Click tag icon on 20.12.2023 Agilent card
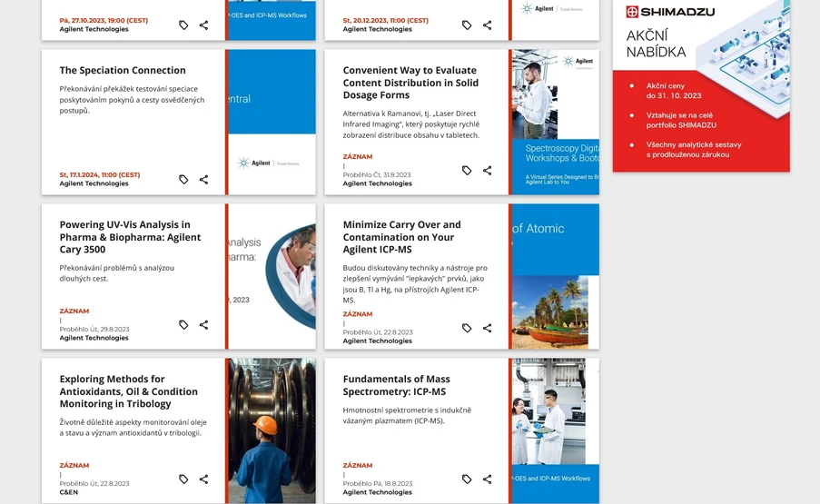 pyautogui.click(x=467, y=25)
